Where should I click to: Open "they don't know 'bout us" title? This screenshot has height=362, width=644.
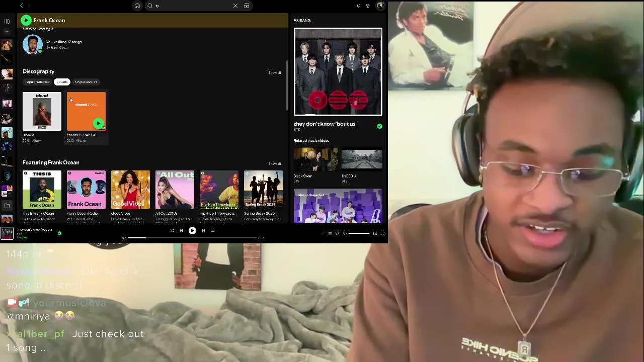[325, 124]
